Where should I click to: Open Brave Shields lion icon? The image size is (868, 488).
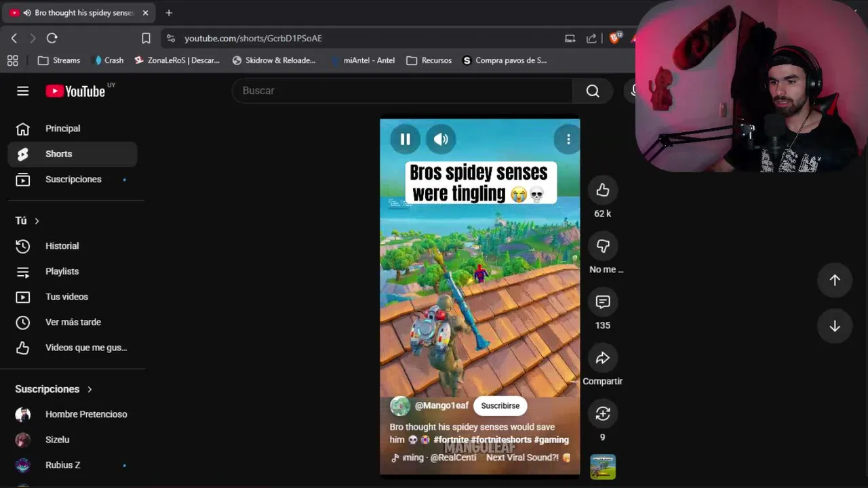(x=614, y=39)
